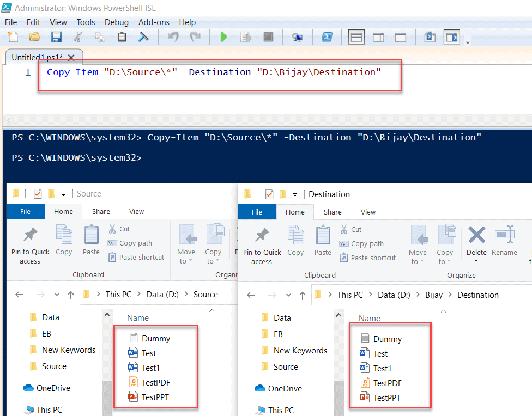The height and width of the screenshot is (416, 532).
Task: Create a new script in PowerShell ISE
Action: 11,36
